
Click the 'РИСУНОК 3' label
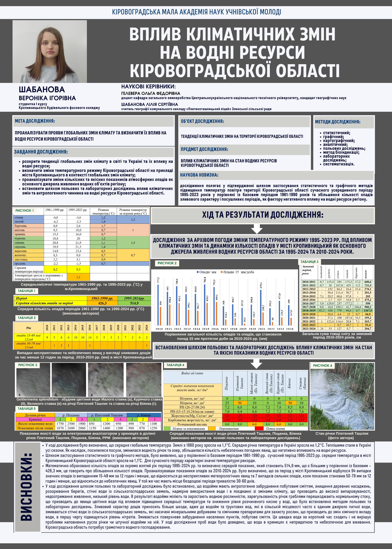tap(28, 365)
